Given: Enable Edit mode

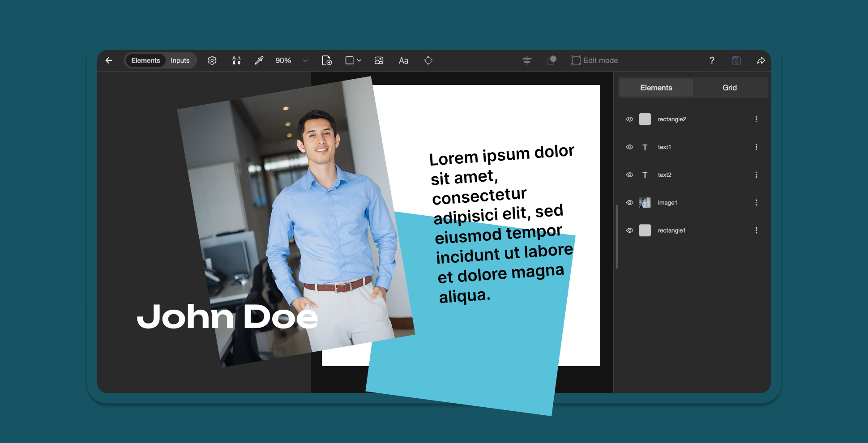Looking at the screenshot, I should click(594, 60).
